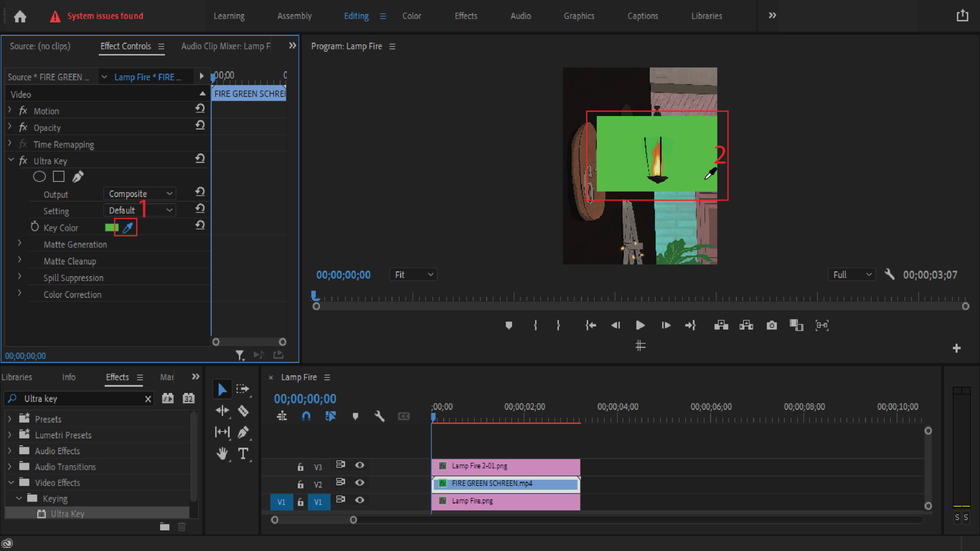Expand the Matte Generation section

20,244
